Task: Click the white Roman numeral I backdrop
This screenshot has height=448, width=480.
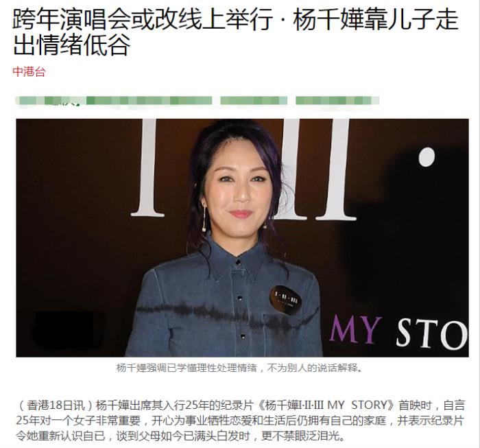Action: [148, 168]
